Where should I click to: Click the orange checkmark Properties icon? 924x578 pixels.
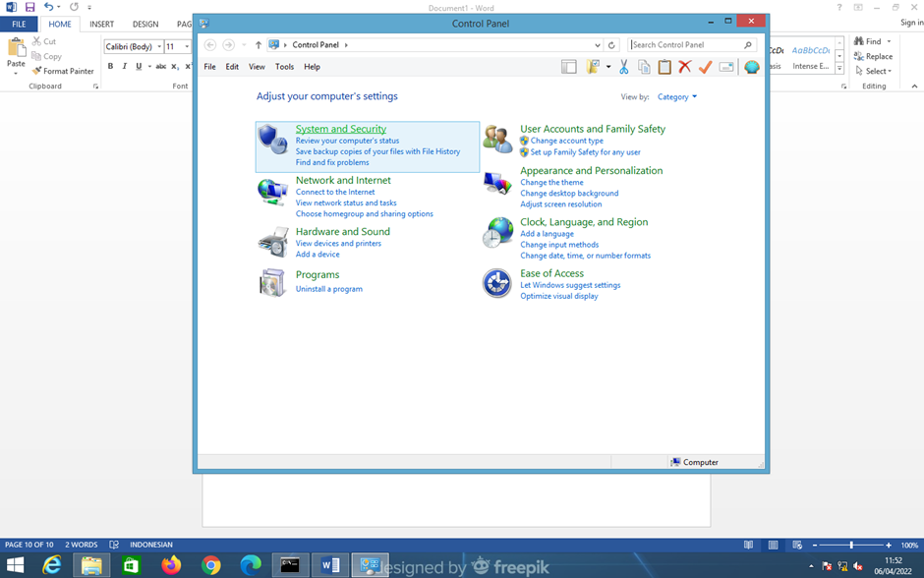click(x=706, y=67)
